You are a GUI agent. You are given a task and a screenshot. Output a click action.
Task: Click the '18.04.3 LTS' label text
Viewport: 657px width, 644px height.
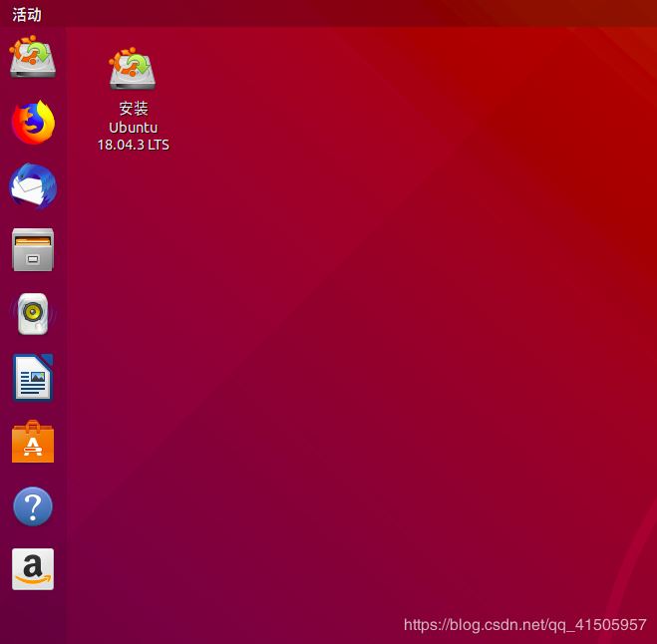(x=133, y=145)
